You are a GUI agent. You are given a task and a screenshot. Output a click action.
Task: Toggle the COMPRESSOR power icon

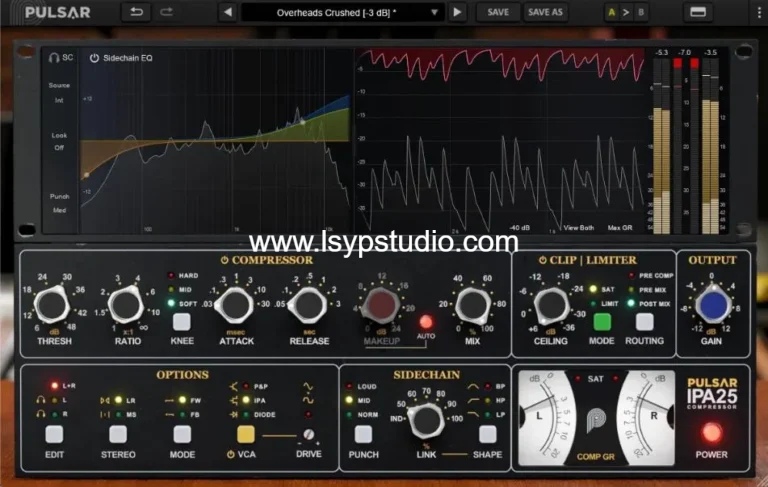point(224,260)
